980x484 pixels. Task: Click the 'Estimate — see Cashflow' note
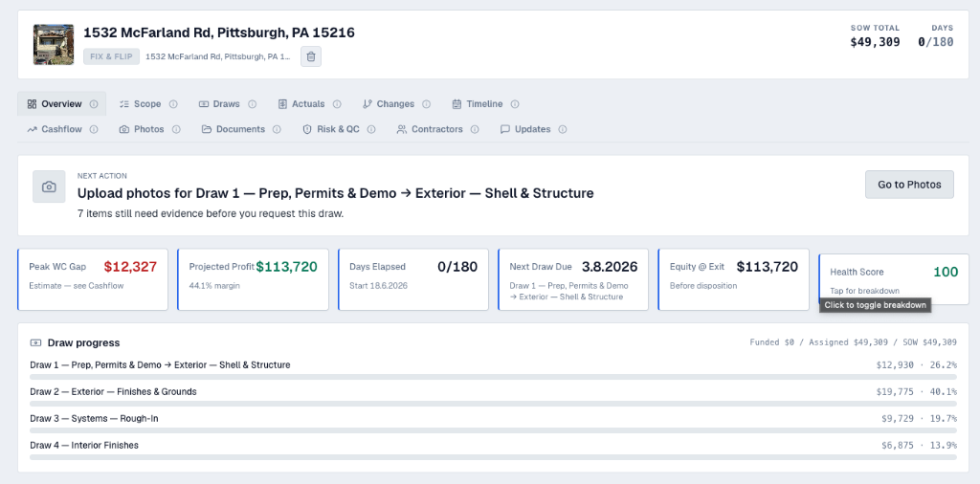77,286
